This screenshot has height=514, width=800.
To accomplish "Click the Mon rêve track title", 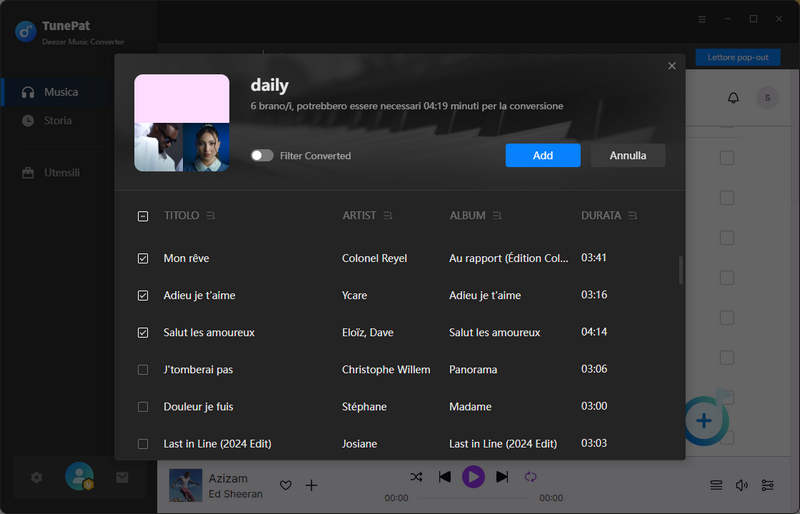I will pos(186,258).
